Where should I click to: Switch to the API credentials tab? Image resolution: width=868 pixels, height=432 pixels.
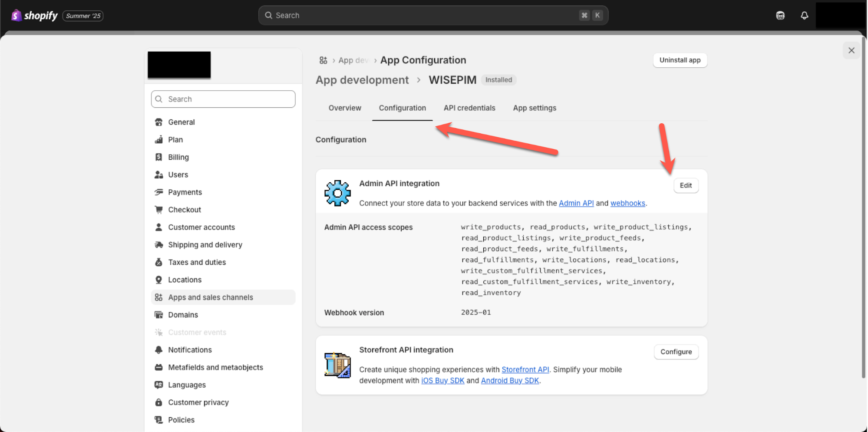click(x=469, y=108)
